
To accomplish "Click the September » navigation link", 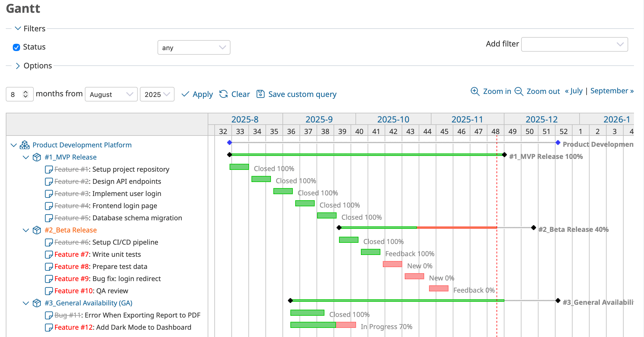I will [612, 91].
